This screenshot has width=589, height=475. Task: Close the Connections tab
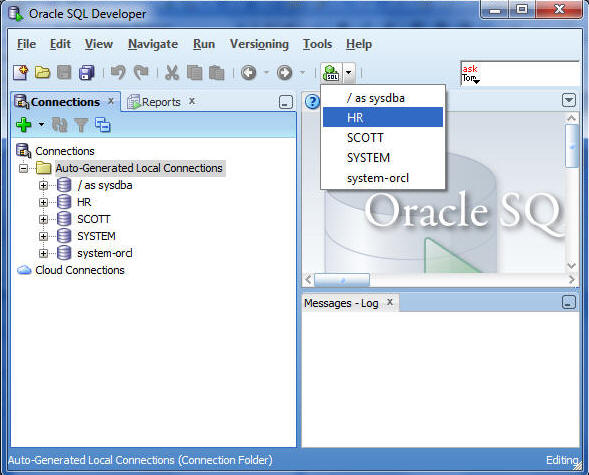(111, 101)
